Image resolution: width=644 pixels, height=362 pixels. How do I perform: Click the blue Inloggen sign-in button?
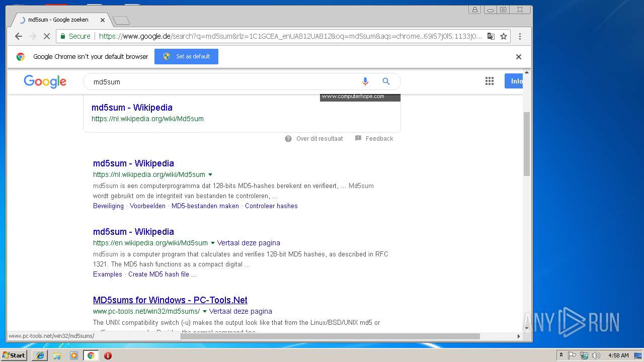(x=514, y=81)
